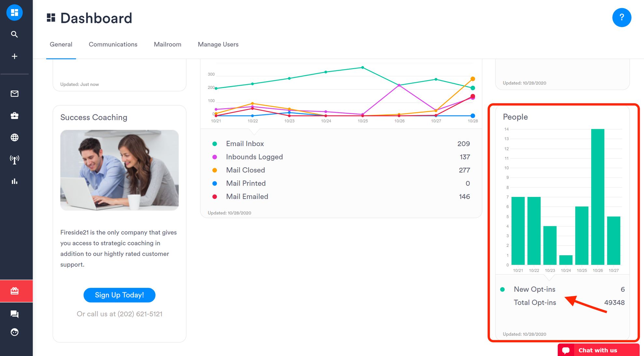The width and height of the screenshot is (644, 356).
Task: Switch to the Communications tab
Action: click(x=113, y=44)
